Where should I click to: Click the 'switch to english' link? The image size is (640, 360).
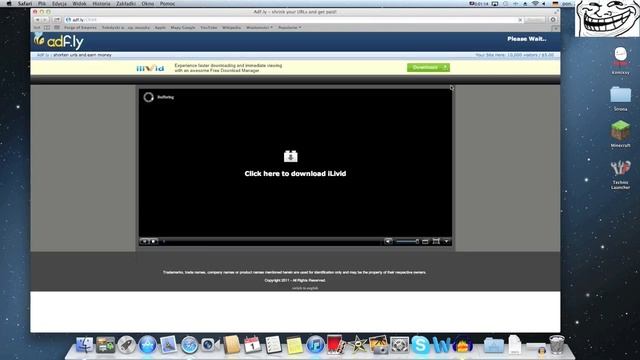[x=305, y=288]
